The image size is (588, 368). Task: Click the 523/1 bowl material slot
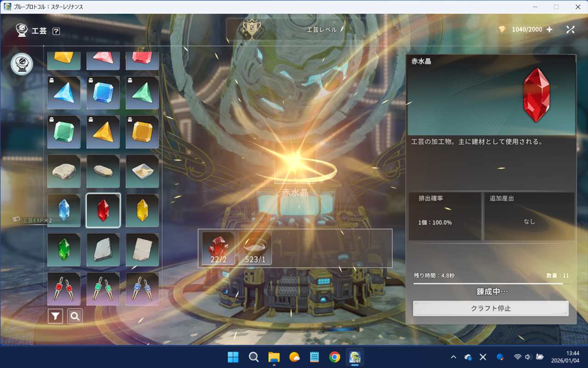coord(255,248)
